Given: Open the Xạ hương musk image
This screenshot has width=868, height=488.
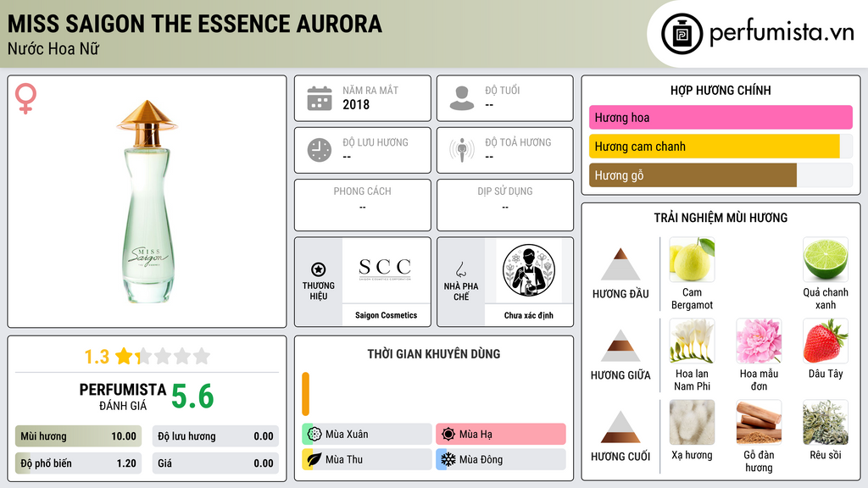Looking at the screenshot, I should tap(692, 422).
